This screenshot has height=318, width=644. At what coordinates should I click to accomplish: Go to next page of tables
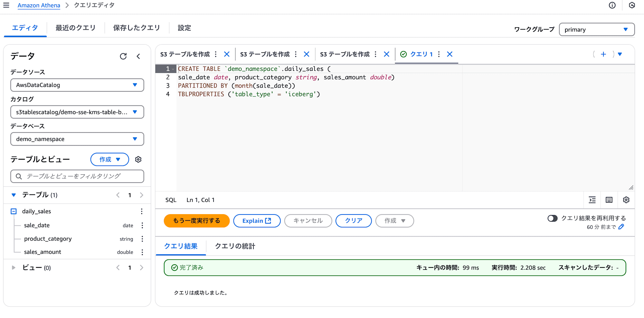click(x=141, y=195)
